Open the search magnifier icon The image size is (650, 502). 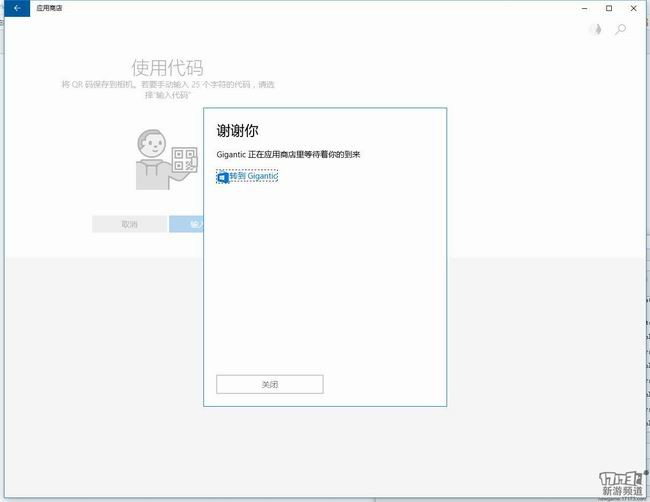click(x=620, y=29)
